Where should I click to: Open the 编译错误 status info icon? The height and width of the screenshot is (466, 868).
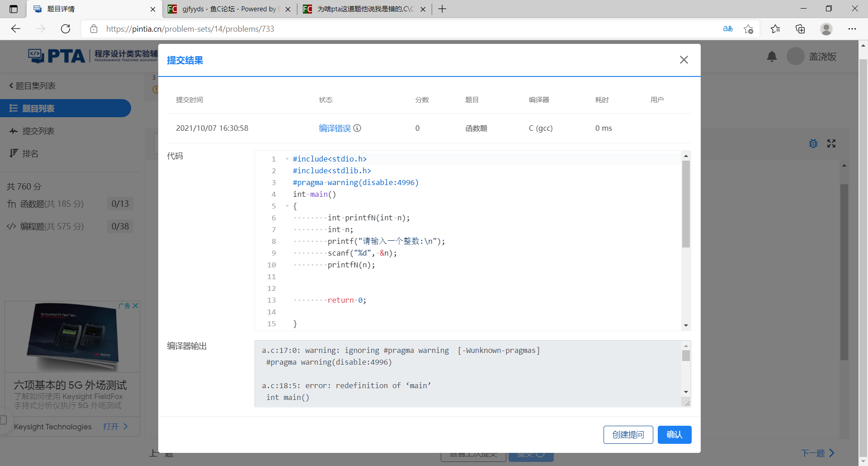[357, 128]
